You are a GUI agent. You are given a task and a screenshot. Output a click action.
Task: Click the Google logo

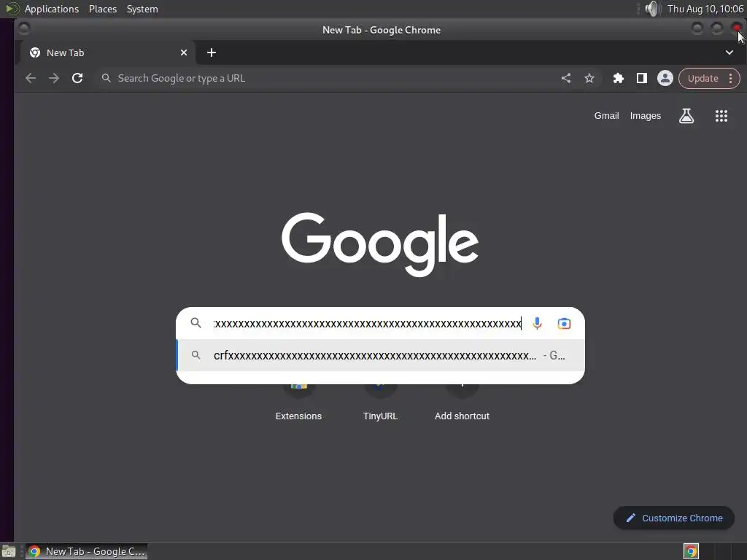pyautogui.click(x=380, y=244)
